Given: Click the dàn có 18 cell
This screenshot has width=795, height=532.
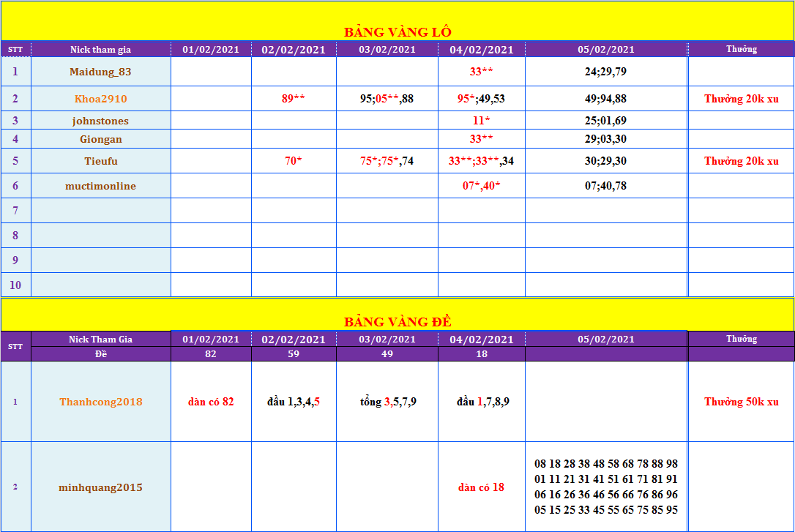Looking at the screenshot, I should coord(481,487).
